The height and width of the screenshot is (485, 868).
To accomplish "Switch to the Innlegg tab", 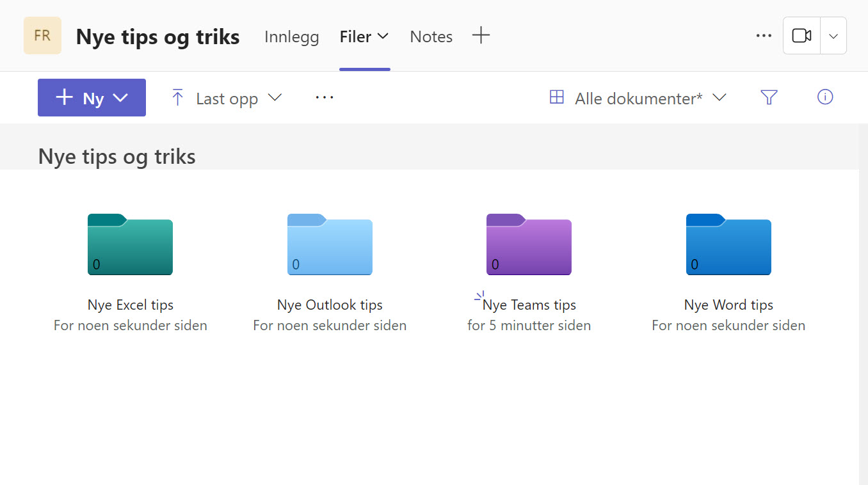I will point(291,36).
